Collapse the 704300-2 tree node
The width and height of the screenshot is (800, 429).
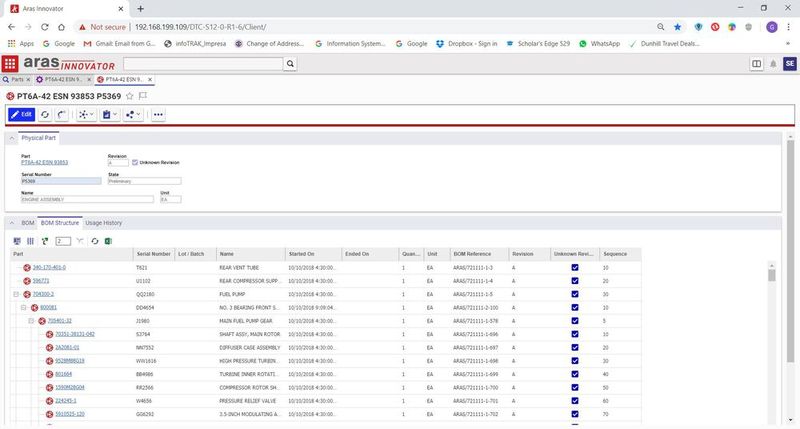pyautogui.click(x=15, y=294)
